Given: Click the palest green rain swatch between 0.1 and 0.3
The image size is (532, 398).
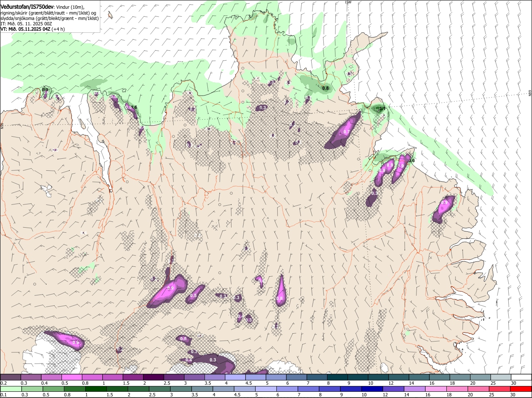Looking at the screenshot, I should (11, 389).
